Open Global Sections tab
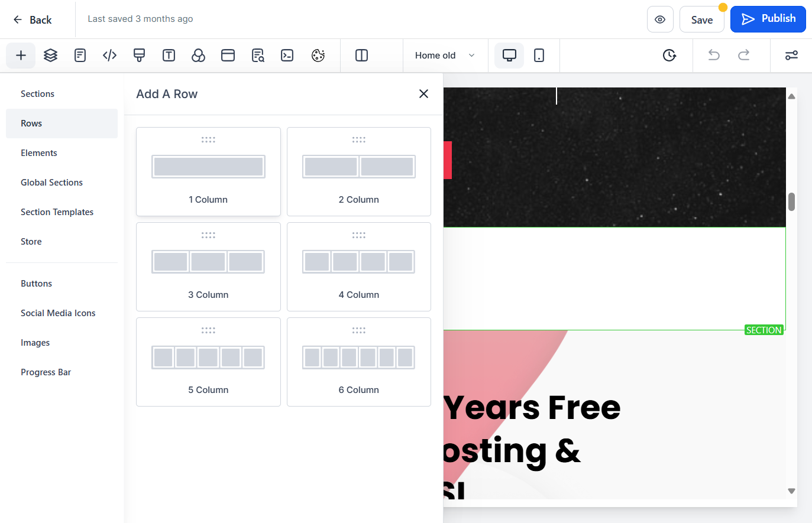Screen dimensions: 812x523 click(x=62, y=183)
